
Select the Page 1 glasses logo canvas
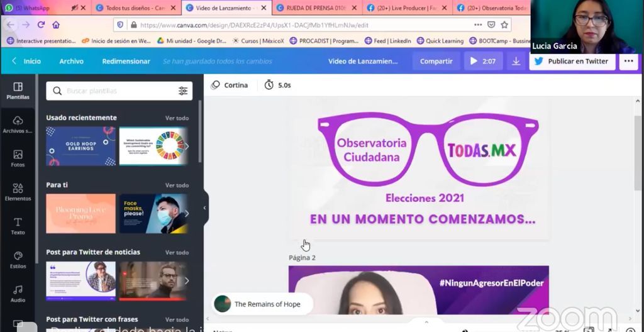pyautogui.click(x=419, y=169)
